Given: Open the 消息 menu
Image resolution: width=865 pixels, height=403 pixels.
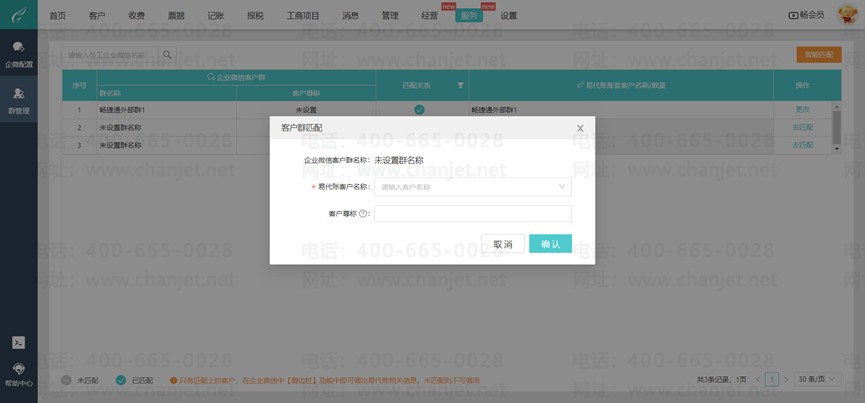Looking at the screenshot, I should 350,15.
